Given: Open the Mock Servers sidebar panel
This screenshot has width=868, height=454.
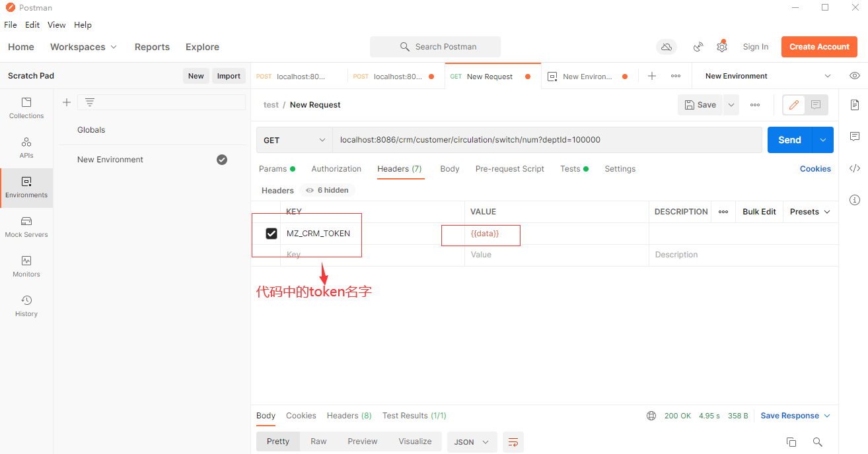Looking at the screenshot, I should (26, 227).
